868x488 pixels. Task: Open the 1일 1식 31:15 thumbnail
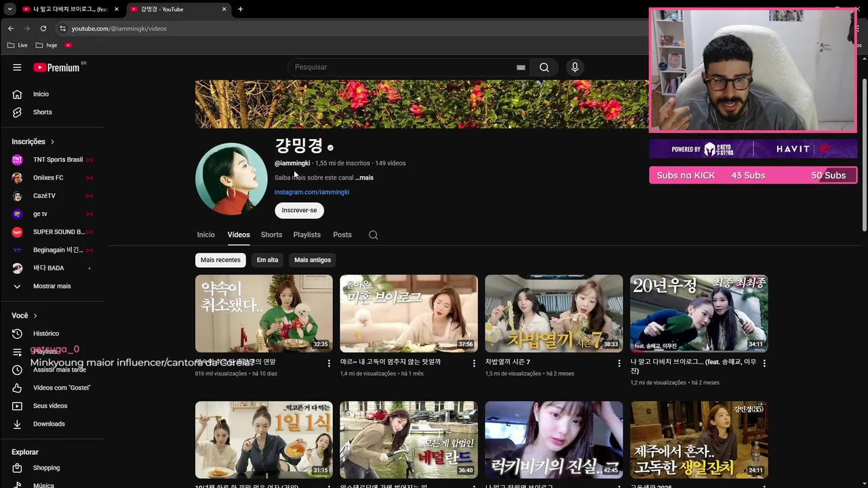pos(264,440)
